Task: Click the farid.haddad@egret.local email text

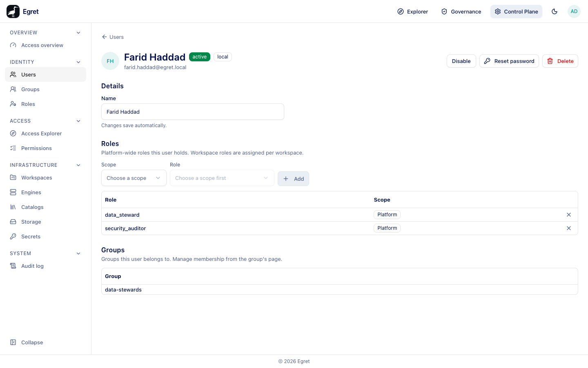Action: point(155,67)
